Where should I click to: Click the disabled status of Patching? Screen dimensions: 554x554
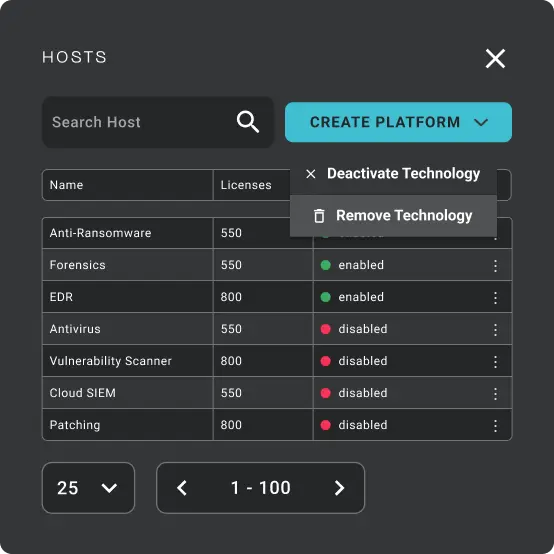[354, 425]
